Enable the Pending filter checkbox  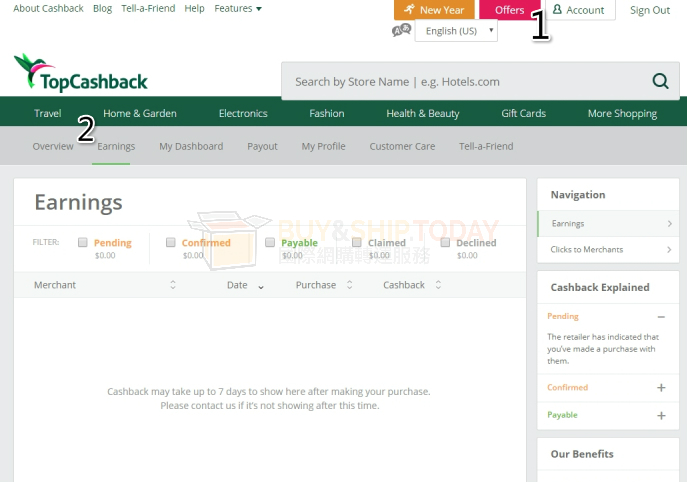(x=83, y=242)
